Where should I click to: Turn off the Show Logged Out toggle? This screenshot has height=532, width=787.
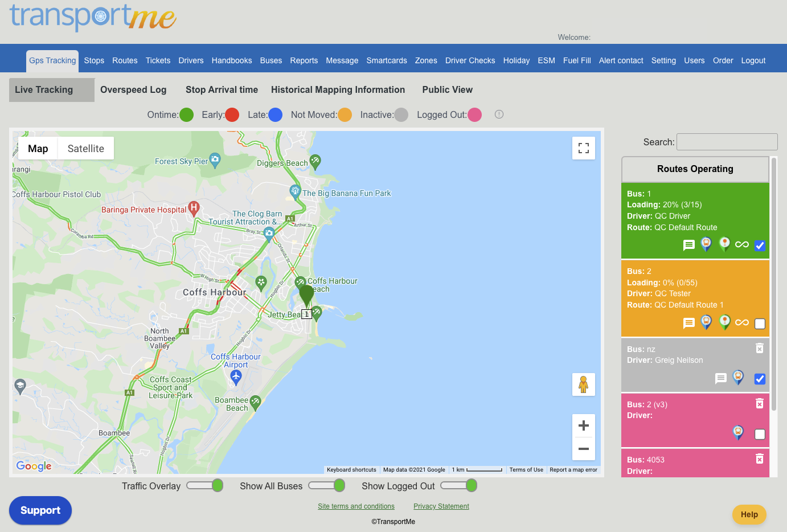tap(458, 485)
